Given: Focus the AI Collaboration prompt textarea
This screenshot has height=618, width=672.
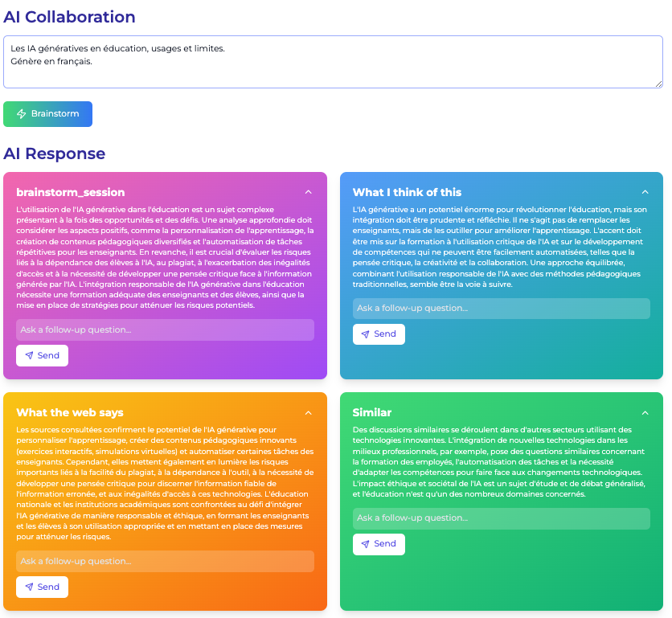Looking at the screenshot, I should 333,62.
